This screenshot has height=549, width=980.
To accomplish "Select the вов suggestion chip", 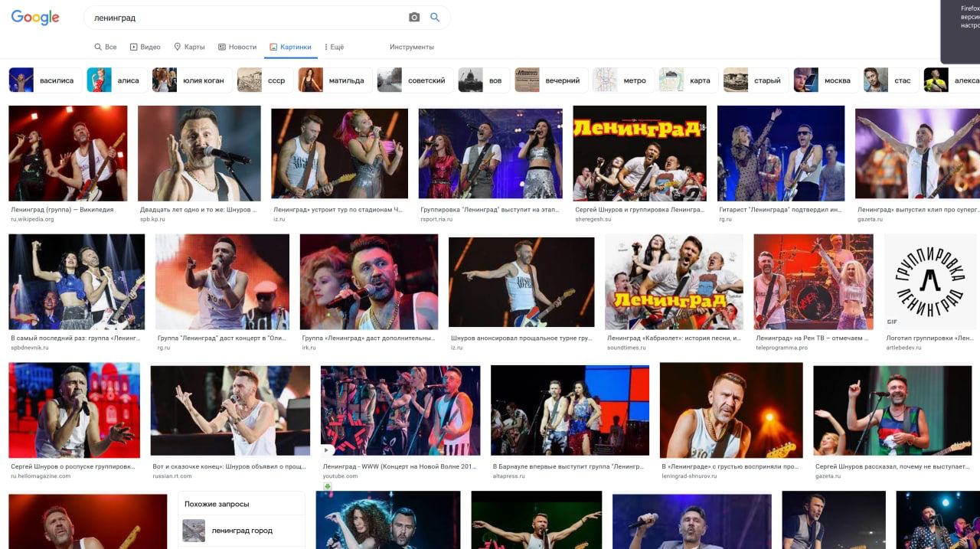I will pyautogui.click(x=483, y=80).
